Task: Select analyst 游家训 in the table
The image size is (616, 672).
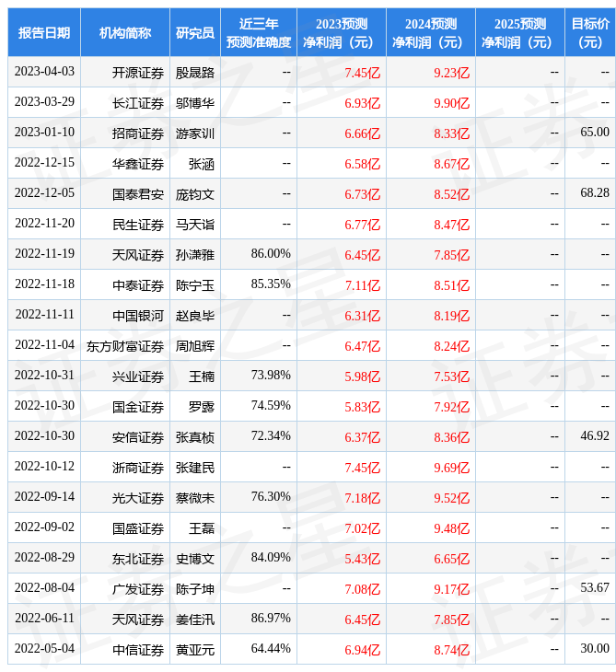Action: (x=195, y=133)
